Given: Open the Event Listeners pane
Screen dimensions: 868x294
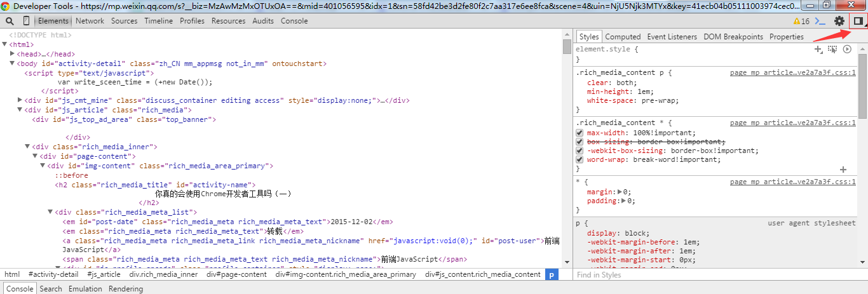Looking at the screenshot, I should pos(672,37).
